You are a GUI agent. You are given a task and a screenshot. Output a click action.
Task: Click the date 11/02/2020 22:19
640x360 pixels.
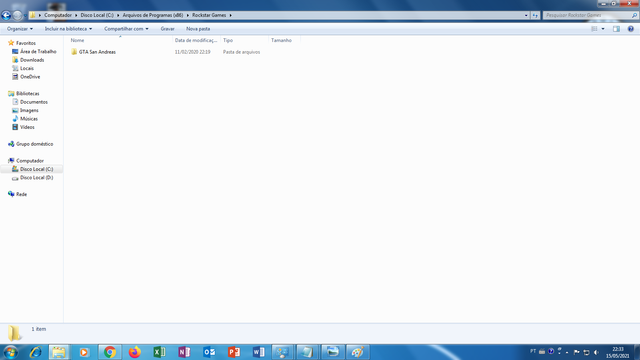193,52
